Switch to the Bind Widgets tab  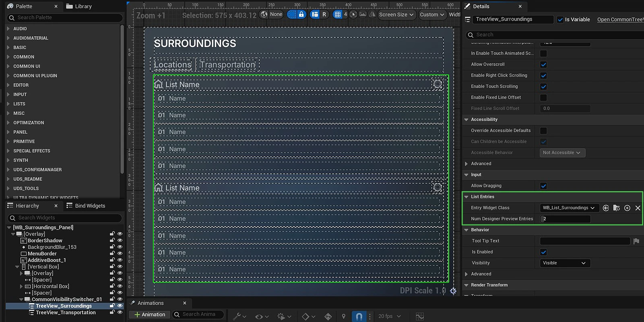[90, 206]
